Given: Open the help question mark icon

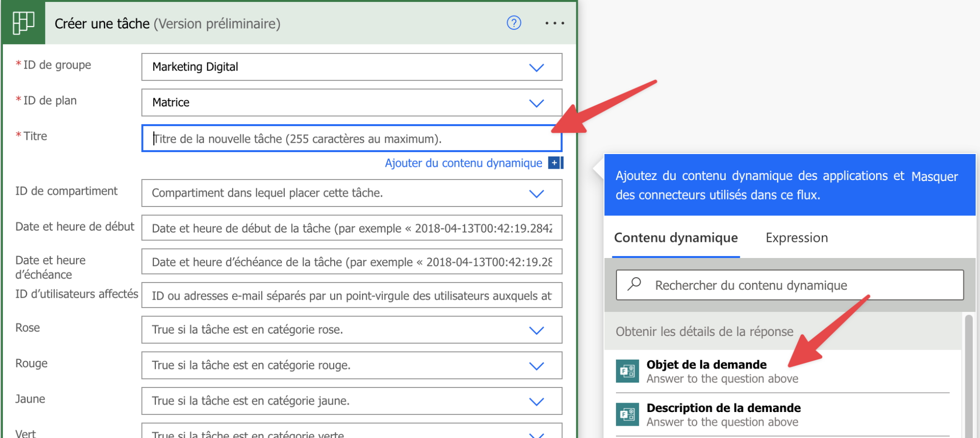Looking at the screenshot, I should (x=514, y=23).
